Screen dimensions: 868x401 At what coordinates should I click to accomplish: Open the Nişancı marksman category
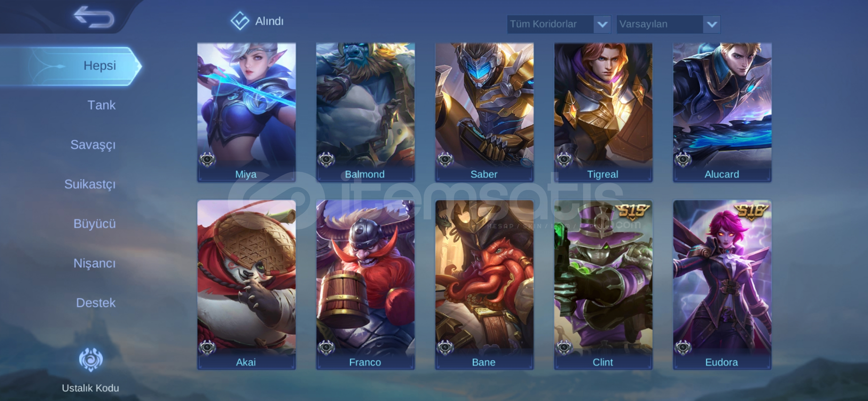point(95,263)
